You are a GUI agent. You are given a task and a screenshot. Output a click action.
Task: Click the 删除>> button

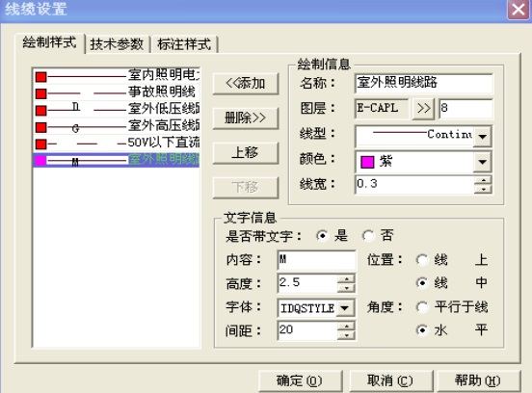246,118
